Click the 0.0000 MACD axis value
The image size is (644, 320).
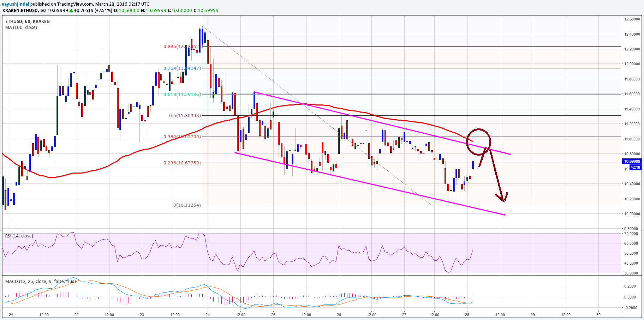coord(630,297)
